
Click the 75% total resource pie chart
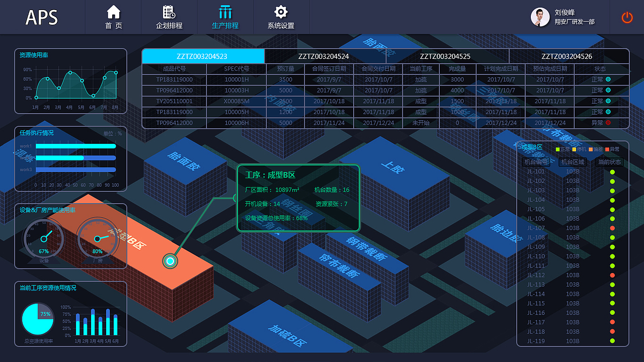37,319
